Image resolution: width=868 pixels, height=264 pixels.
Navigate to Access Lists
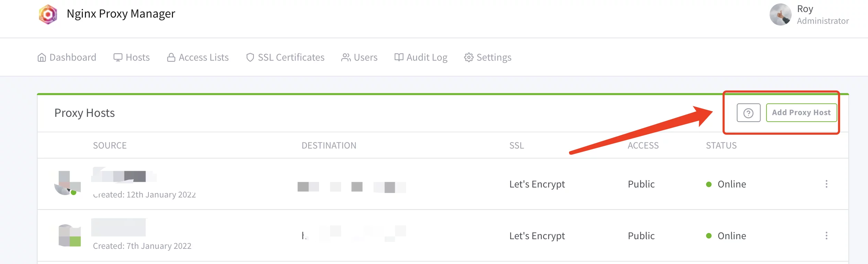point(198,57)
